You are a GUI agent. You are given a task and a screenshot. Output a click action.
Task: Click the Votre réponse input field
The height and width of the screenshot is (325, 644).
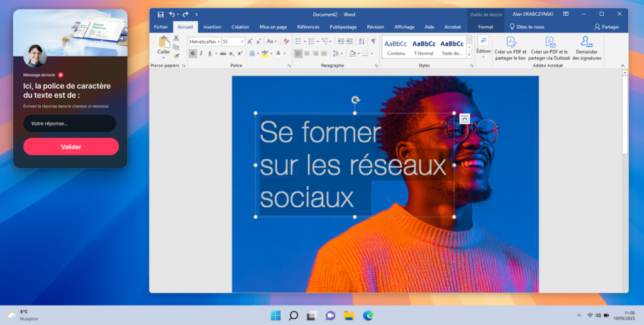tap(70, 123)
